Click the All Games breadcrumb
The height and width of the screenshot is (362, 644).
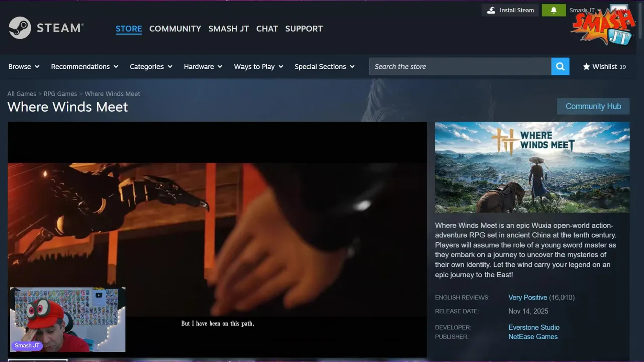coord(22,94)
